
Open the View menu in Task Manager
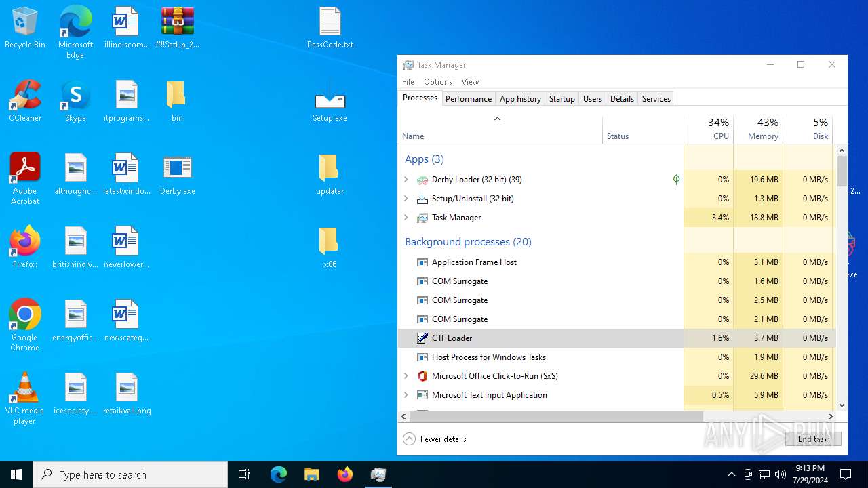470,82
